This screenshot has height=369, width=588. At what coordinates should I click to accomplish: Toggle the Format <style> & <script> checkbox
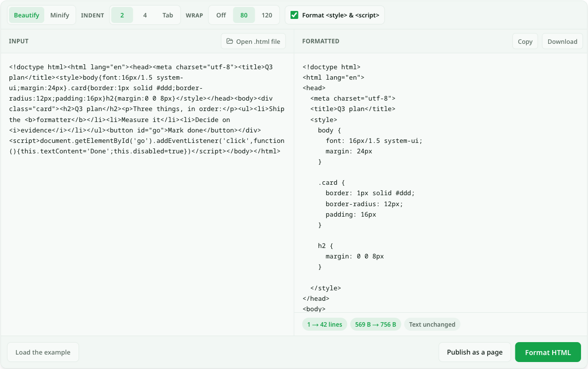tap(294, 15)
